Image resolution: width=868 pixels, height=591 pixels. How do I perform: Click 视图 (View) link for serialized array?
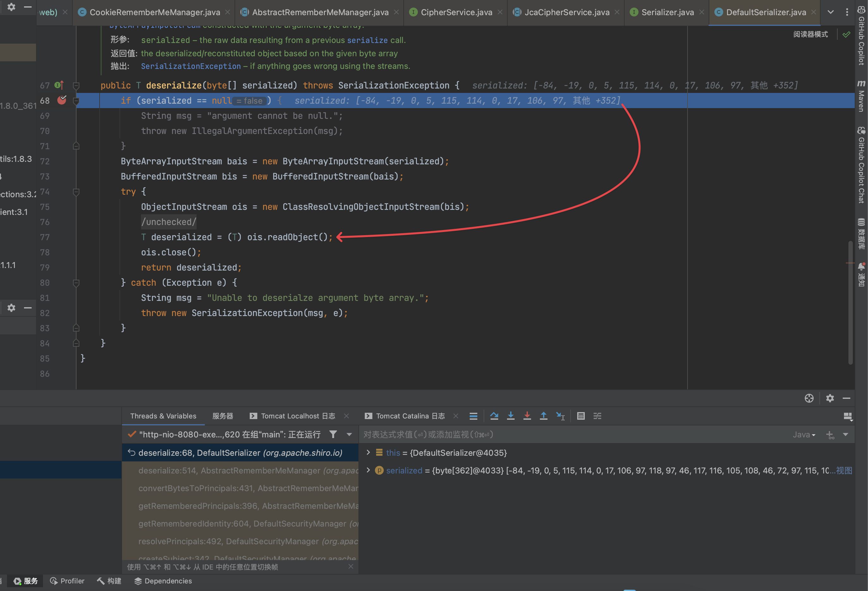point(844,470)
